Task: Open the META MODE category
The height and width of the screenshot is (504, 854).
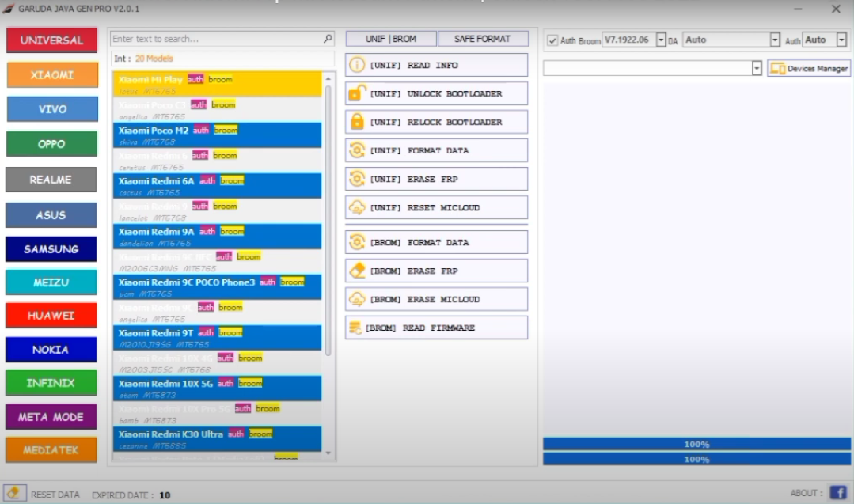Action: 51,417
